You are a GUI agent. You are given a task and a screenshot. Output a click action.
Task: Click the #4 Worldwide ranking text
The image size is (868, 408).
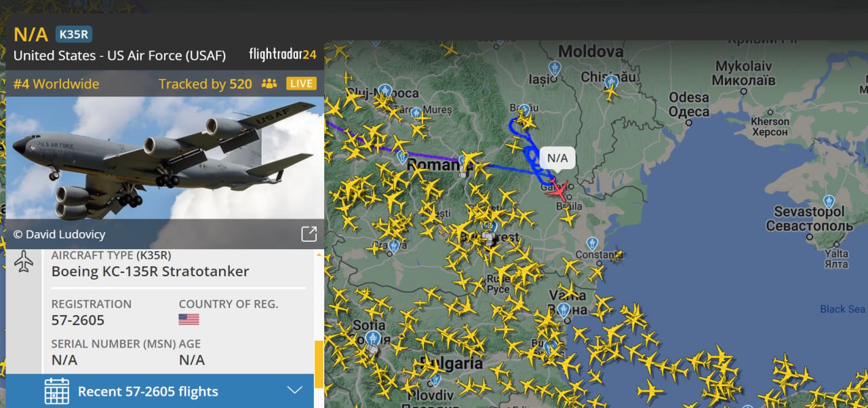tap(56, 84)
